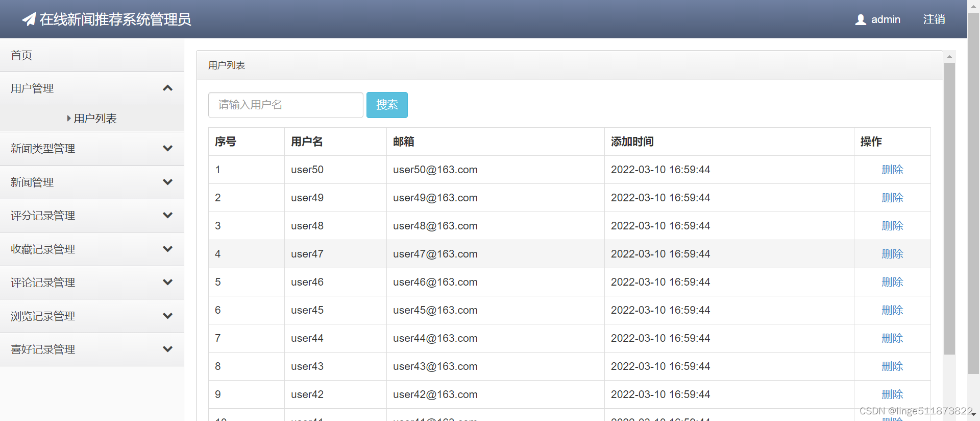The height and width of the screenshot is (421, 980).
Task: Select the user50@163.com email cell
Action: coord(496,170)
